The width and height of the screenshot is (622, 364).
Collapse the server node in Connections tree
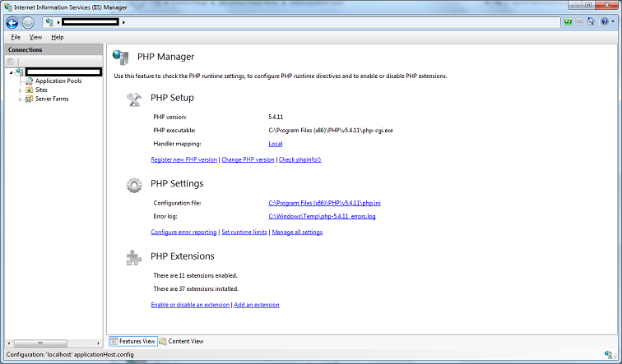tap(12, 72)
